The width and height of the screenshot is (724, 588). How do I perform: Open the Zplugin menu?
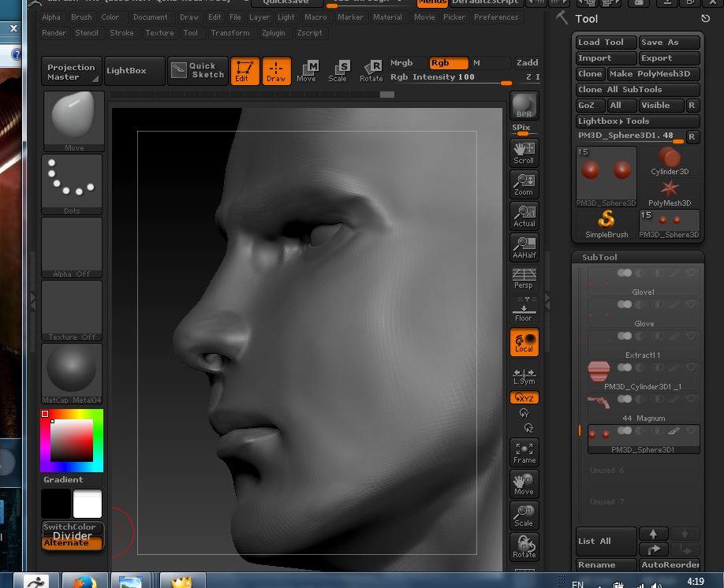[x=274, y=33]
